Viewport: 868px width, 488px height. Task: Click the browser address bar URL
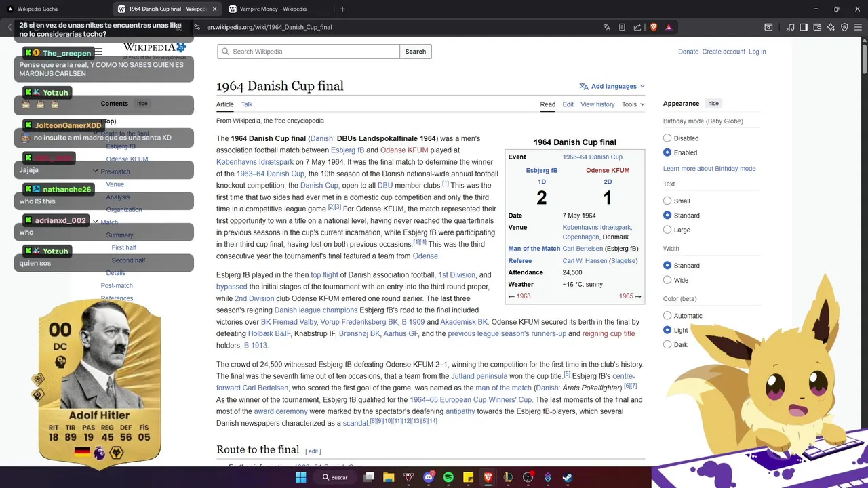(269, 27)
